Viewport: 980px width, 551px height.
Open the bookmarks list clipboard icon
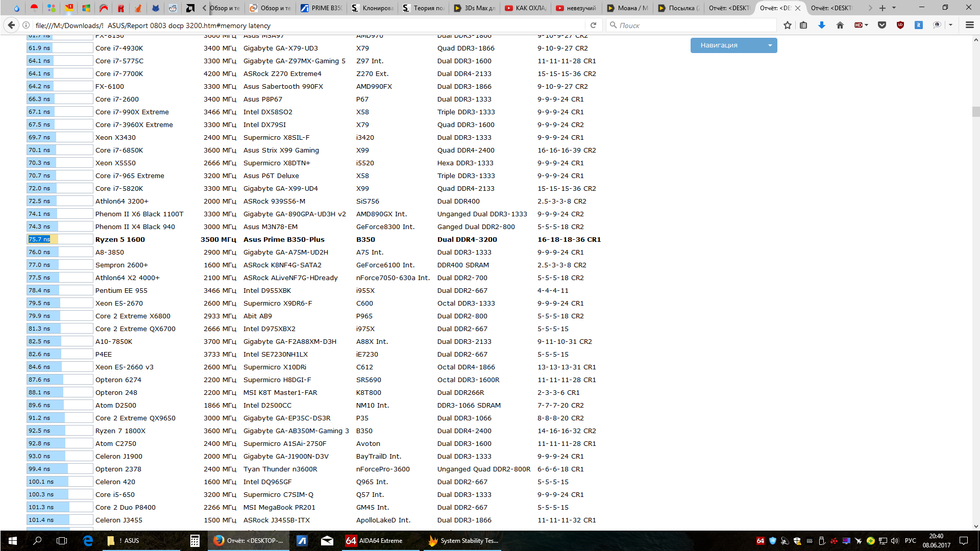pos(803,25)
